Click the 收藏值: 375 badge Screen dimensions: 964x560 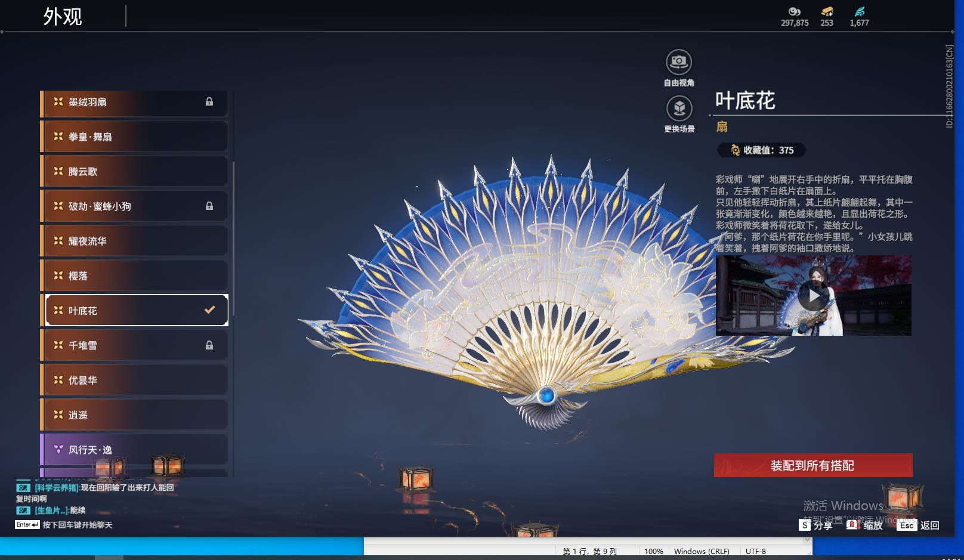761,150
